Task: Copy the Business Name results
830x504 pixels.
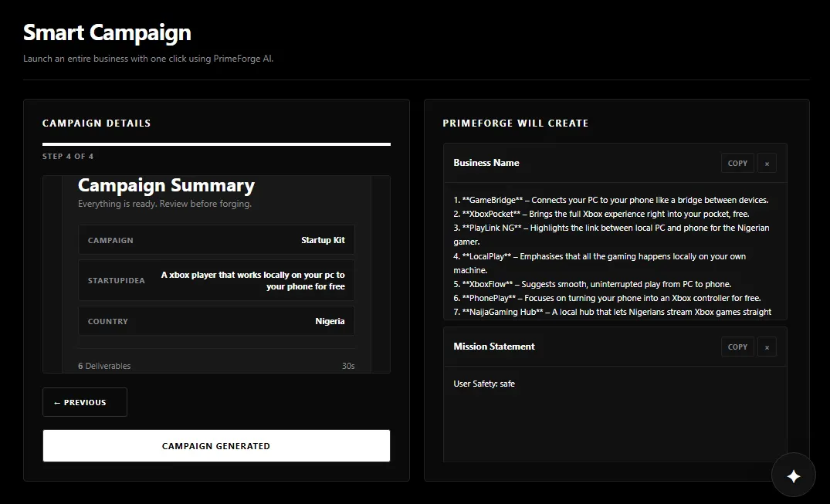Action: (x=737, y=163)
